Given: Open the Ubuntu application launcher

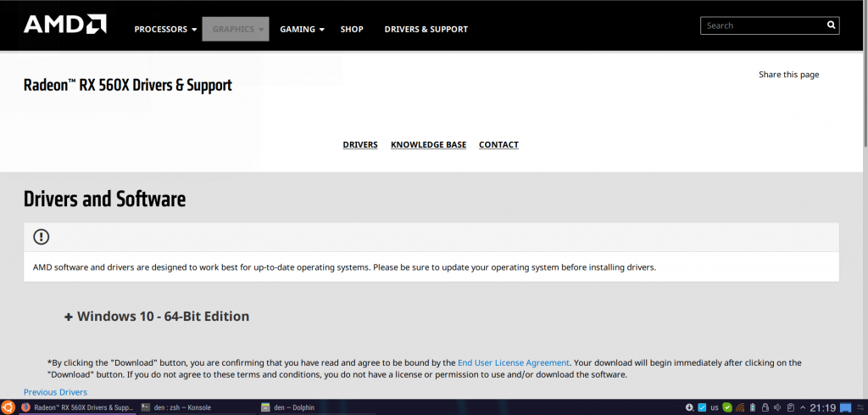Looking at the screenshot, I should (8, 407).
